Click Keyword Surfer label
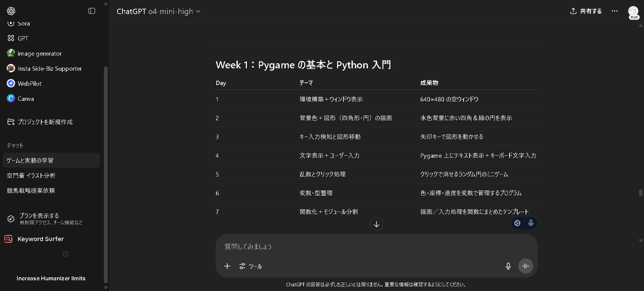Screen dimensions: 644x291 click(x=41, y=239)
